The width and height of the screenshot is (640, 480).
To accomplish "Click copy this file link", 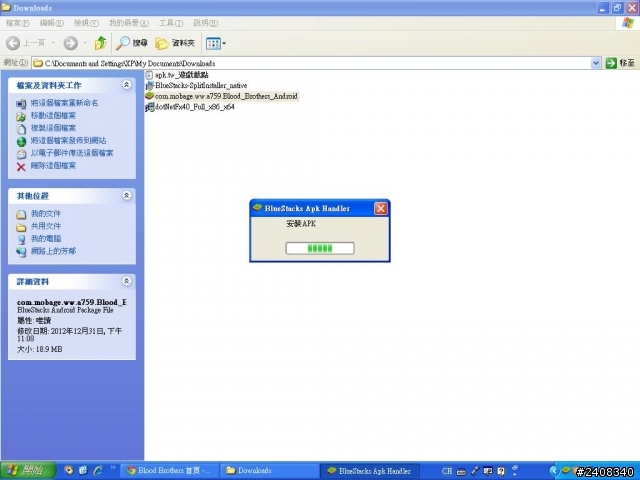I will (x=53, y=128).
